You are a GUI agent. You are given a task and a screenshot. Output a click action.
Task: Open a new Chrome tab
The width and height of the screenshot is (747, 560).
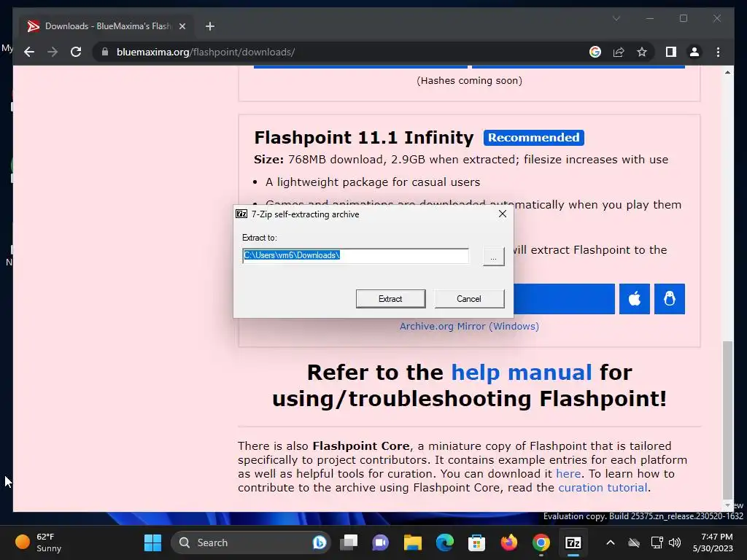point(209,26)
